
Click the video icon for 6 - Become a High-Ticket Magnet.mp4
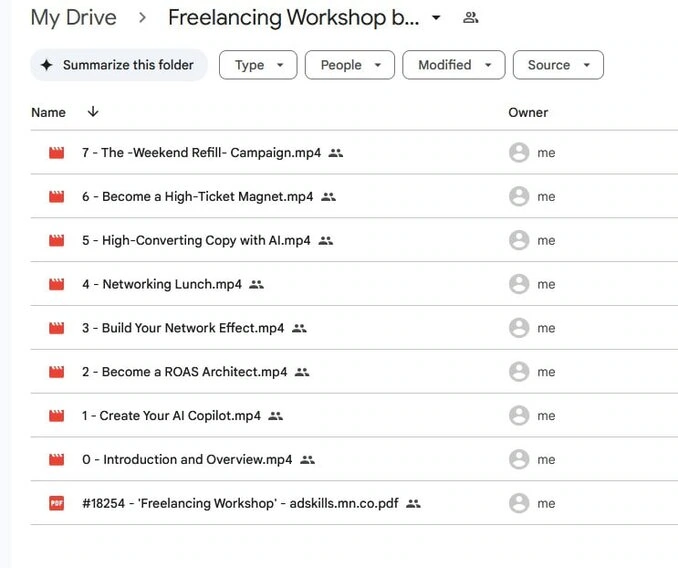(56, 197)
